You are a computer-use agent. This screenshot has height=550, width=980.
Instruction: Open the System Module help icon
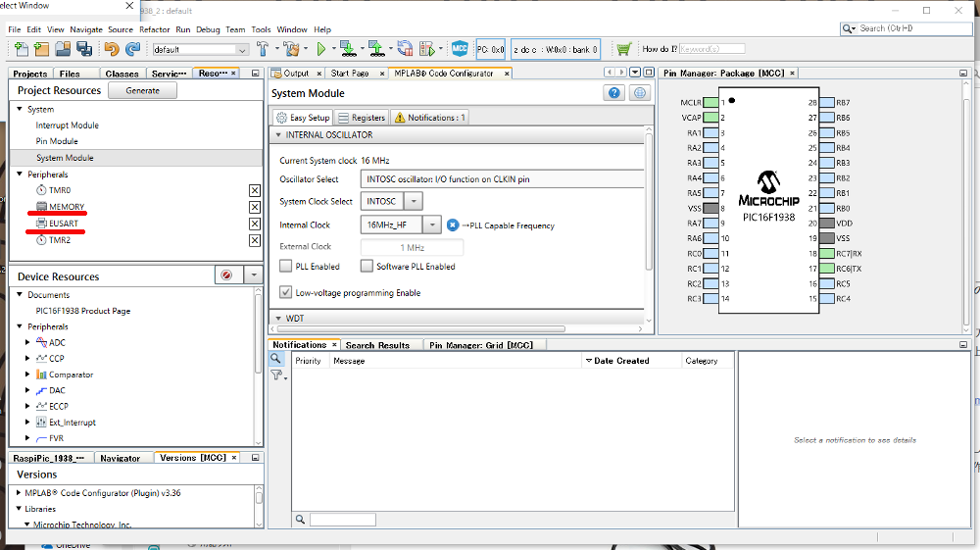[x=614, y=93]
